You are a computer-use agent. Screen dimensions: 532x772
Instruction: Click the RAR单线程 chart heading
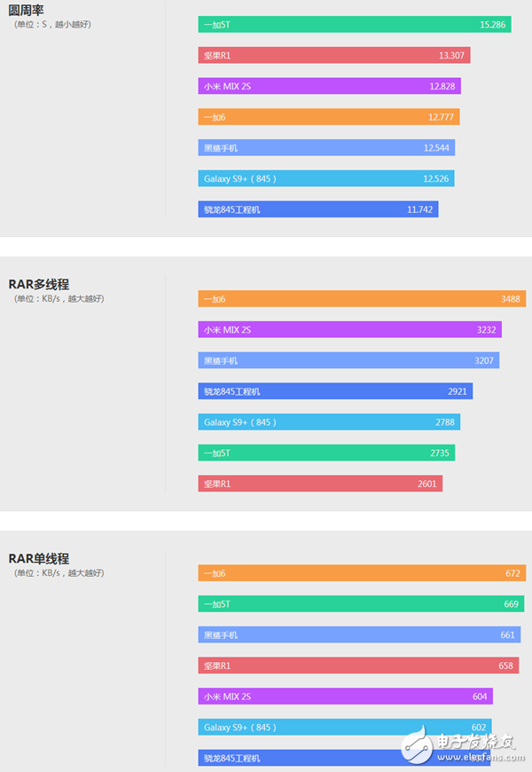[x=39, y=558]
